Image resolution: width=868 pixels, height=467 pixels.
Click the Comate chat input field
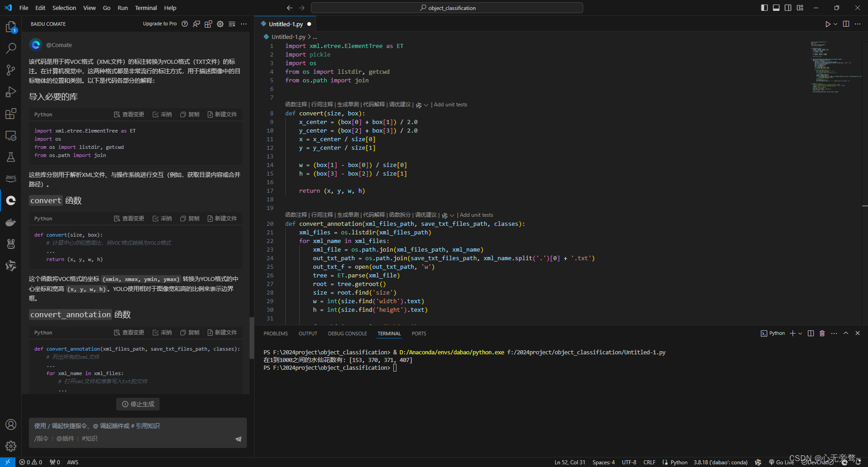pyautogui.click(x=138, y=426)
